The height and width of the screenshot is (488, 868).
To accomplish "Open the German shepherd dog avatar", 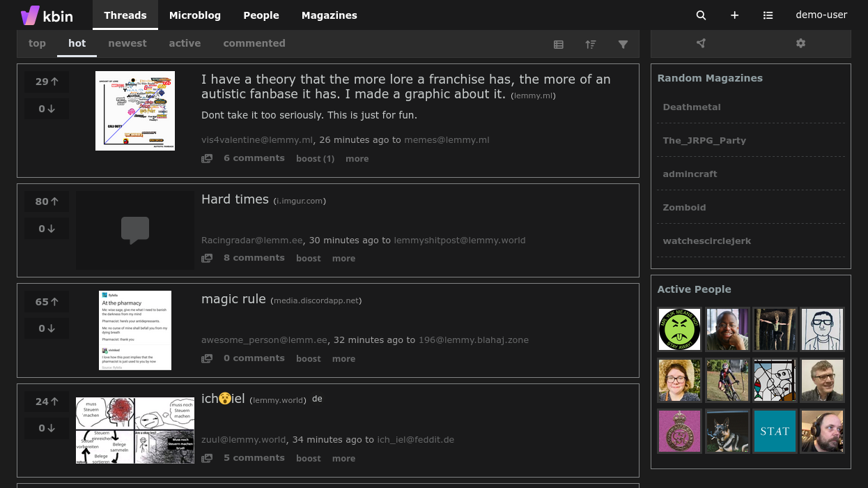I will click(x=727, y=431).
